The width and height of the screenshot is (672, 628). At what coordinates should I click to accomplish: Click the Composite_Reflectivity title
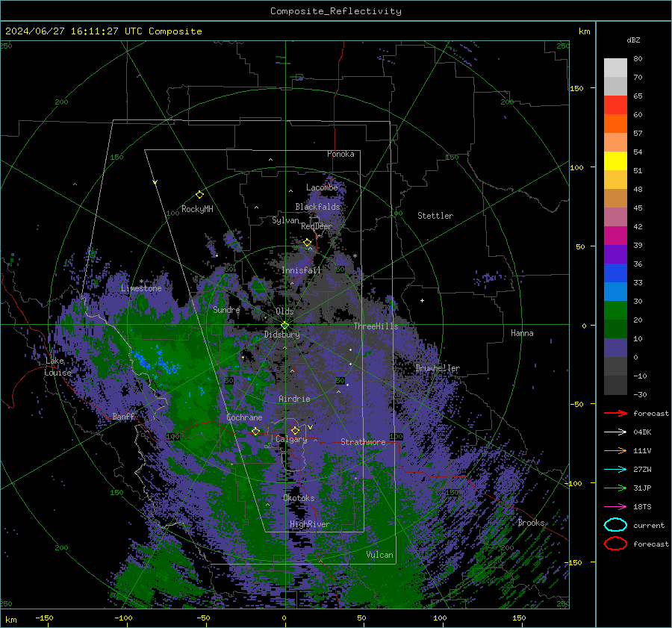[x=336, y=11]
